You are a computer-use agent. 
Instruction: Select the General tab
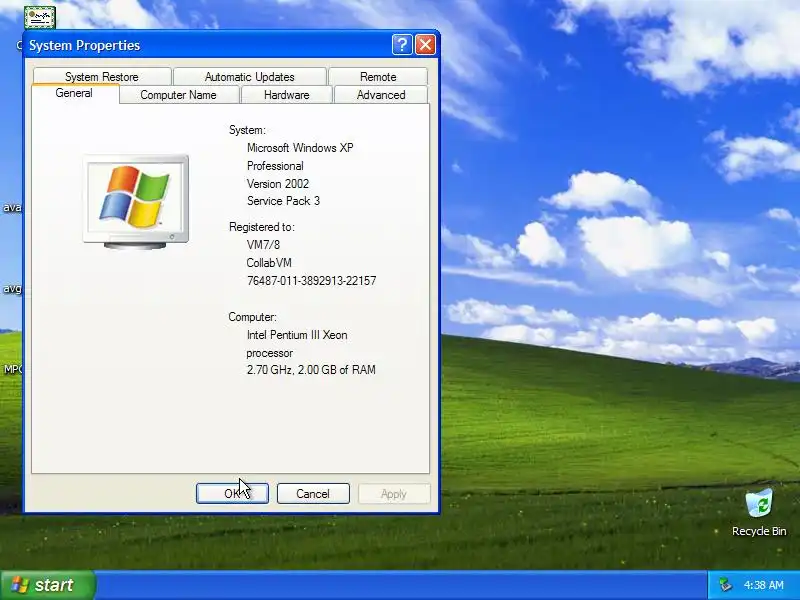point(74,93)
